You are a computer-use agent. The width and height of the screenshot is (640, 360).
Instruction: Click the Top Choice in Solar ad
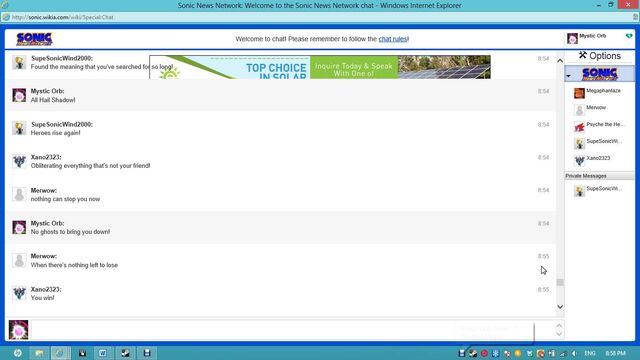click(x=320, y=67)
